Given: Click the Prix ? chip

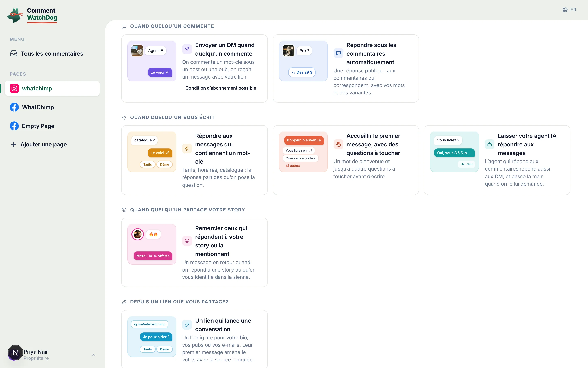Looking at the screenshot, I should pyautogui.click(x=304, y=51).
